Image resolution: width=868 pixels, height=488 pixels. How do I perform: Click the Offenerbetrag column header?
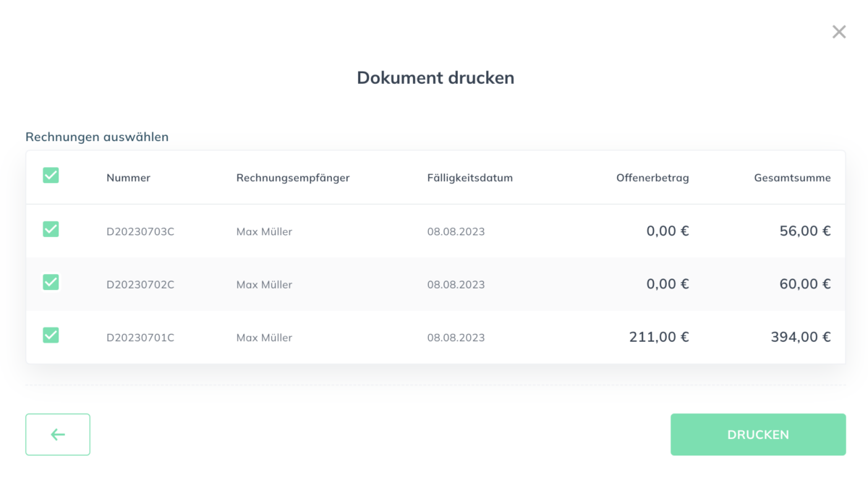pos(652,178)
